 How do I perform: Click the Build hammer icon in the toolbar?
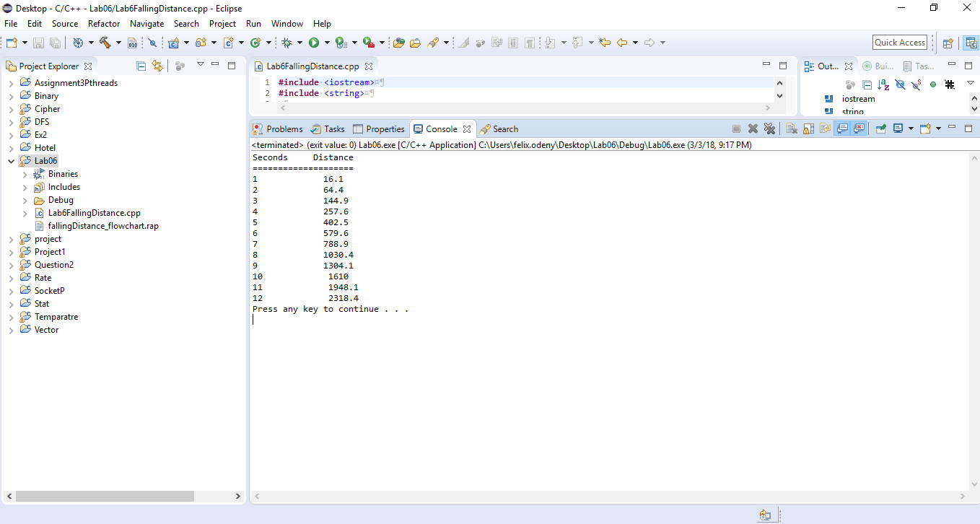coord(105,43)
